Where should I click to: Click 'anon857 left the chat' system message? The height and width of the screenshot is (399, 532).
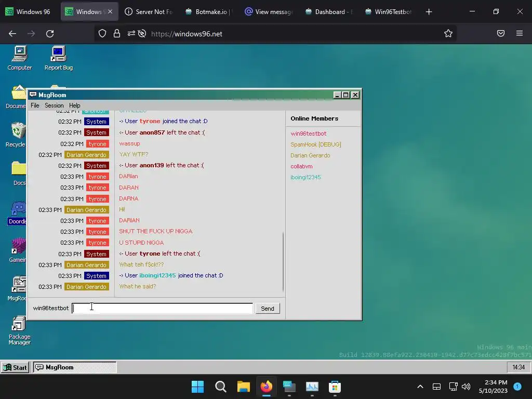[162, 132]
